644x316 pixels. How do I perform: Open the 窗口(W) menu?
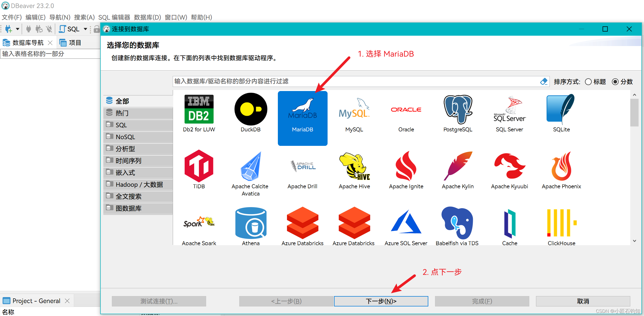[x=176, y=17]
